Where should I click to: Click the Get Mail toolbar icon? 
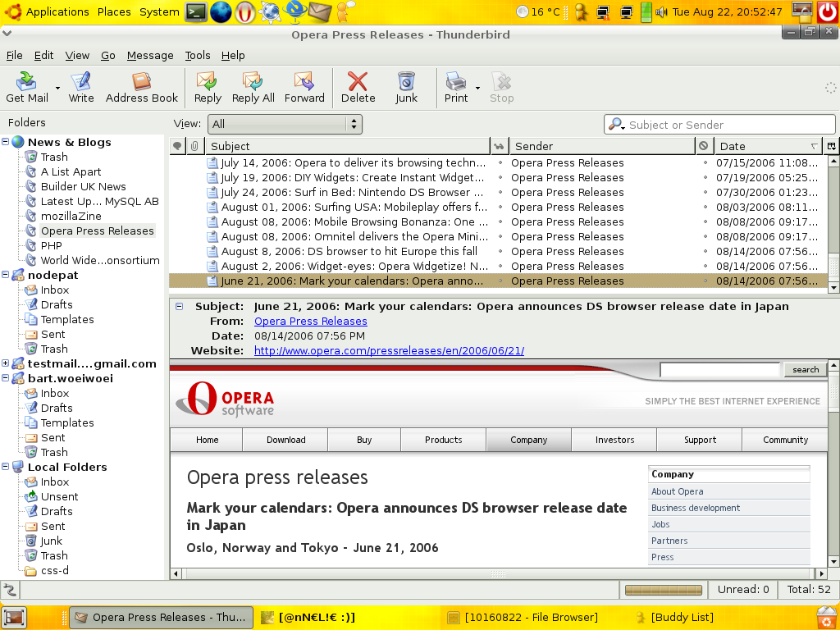point(26,87)
